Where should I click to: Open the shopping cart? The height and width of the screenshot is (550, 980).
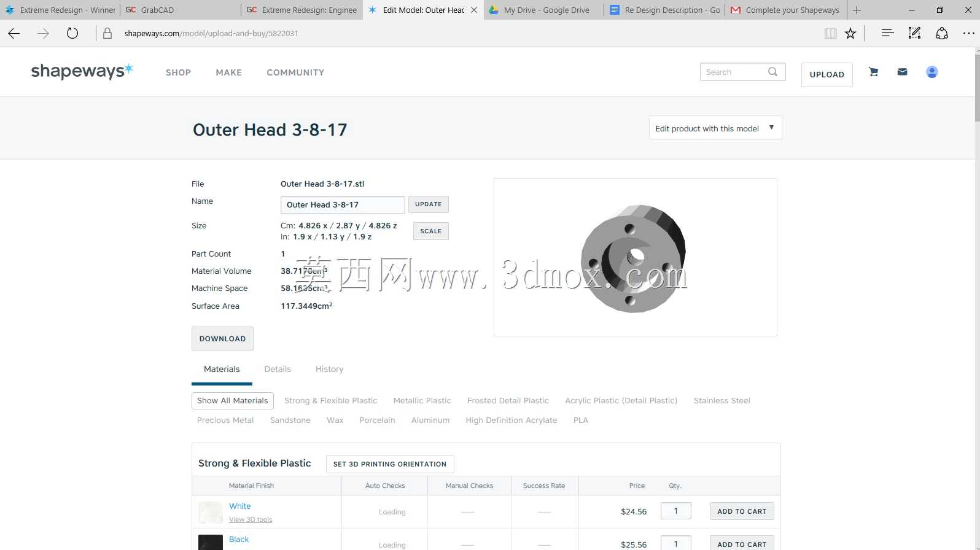coord(873,72)
